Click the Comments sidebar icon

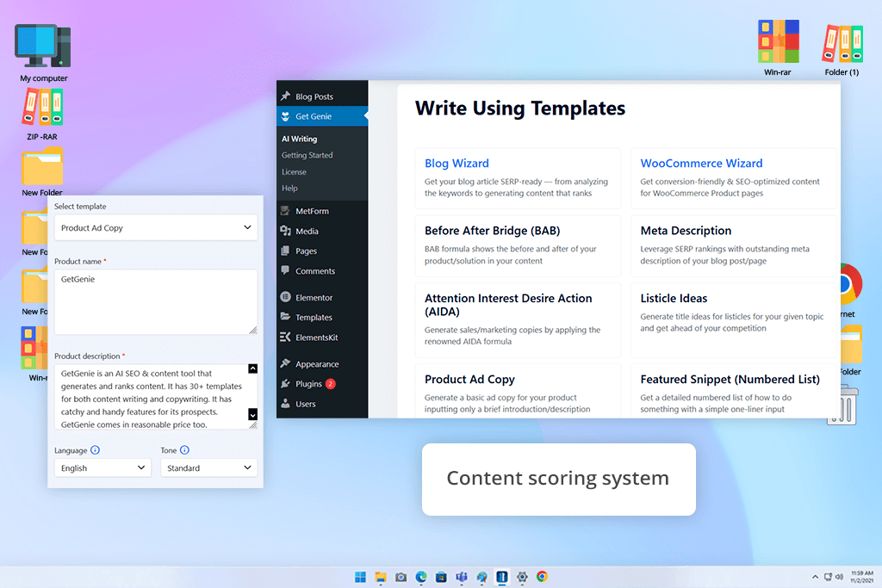pyautogui.click(x=286, y=270)
